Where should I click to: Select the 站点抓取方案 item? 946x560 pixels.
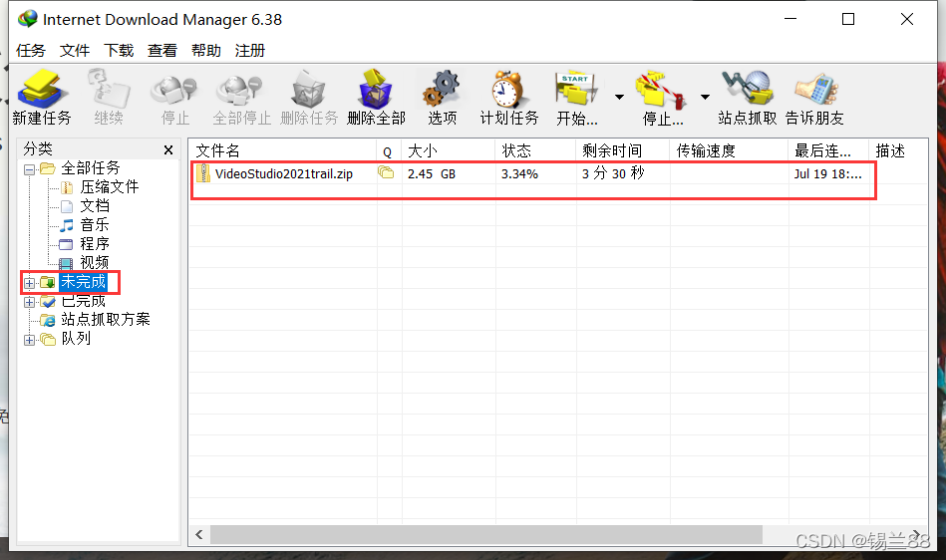pos(106,320)
